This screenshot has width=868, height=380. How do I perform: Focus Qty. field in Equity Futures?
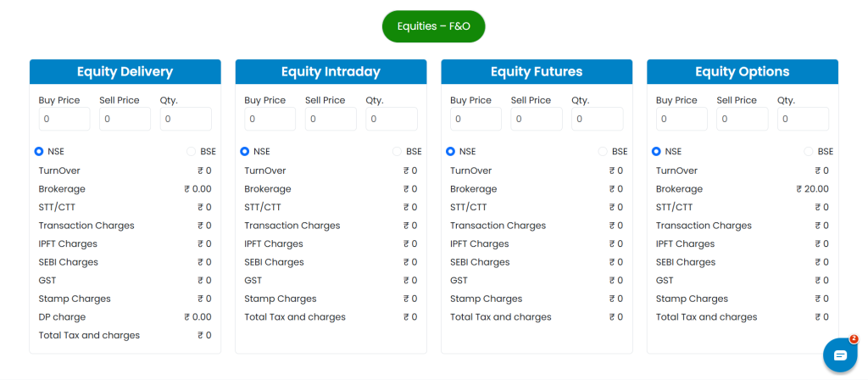(x=598, y=119)
